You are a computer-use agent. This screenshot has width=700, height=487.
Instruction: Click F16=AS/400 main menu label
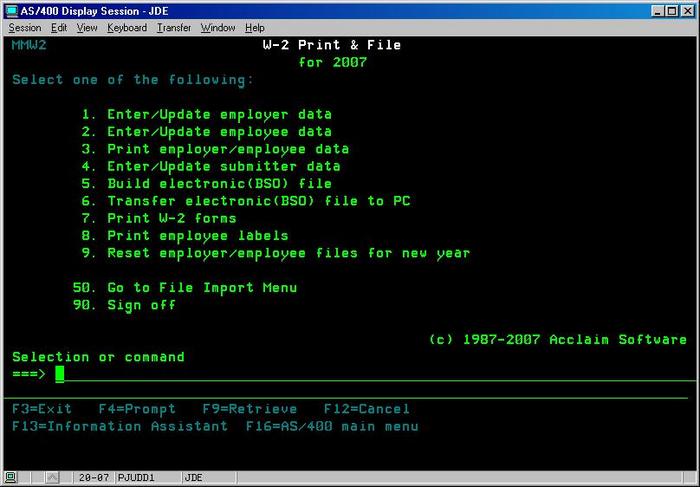(331, 426)
